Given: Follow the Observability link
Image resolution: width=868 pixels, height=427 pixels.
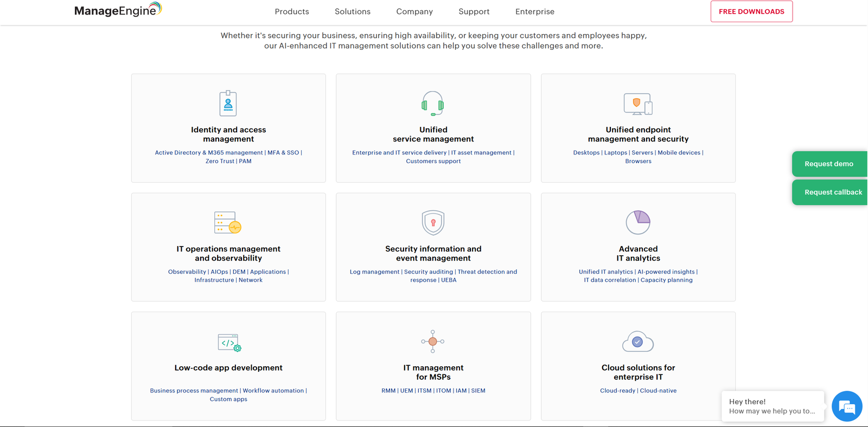Looking at the screenshot, I should coord(187,272).
